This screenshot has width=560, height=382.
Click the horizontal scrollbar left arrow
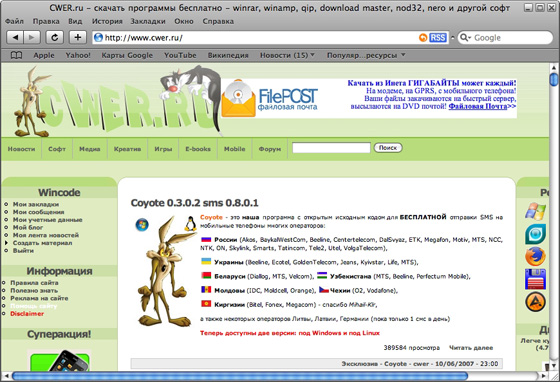[5, 376]
